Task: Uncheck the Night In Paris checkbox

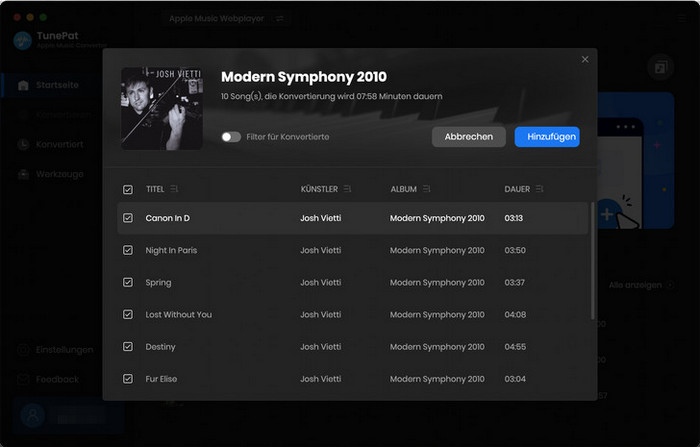Action: (x=128, y=250)
